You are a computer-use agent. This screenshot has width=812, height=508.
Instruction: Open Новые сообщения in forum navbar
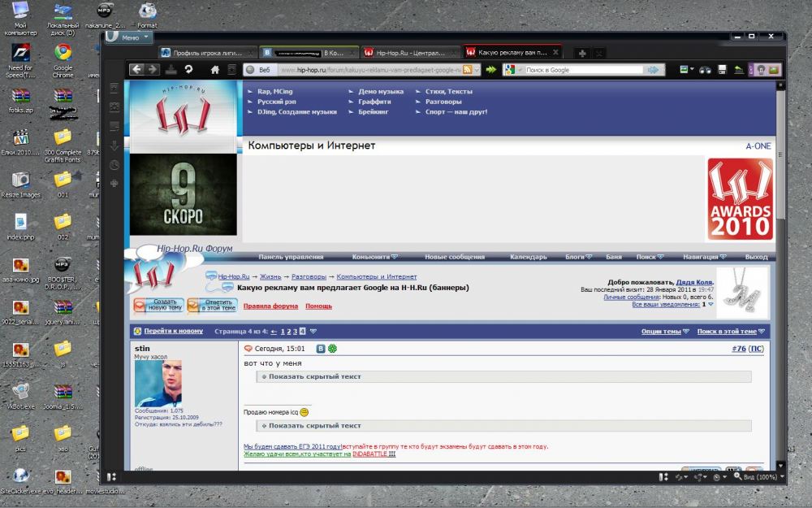[455, 257]
